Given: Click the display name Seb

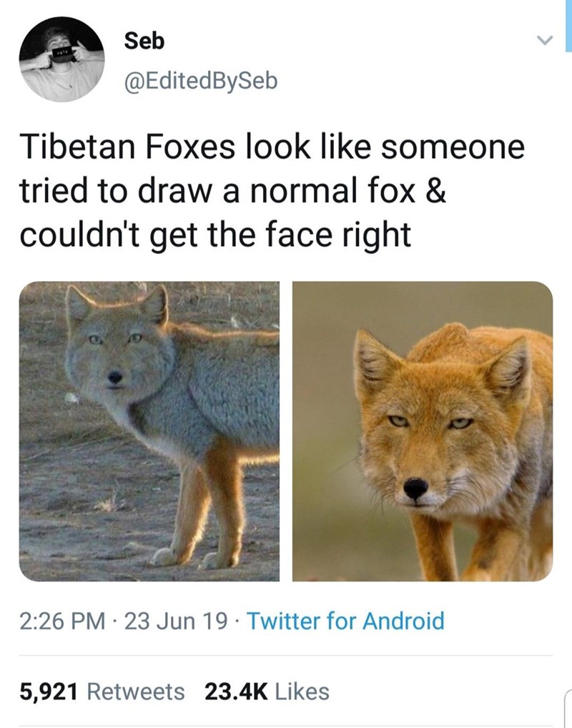Looking at the screenshot, I should (144, 41).
